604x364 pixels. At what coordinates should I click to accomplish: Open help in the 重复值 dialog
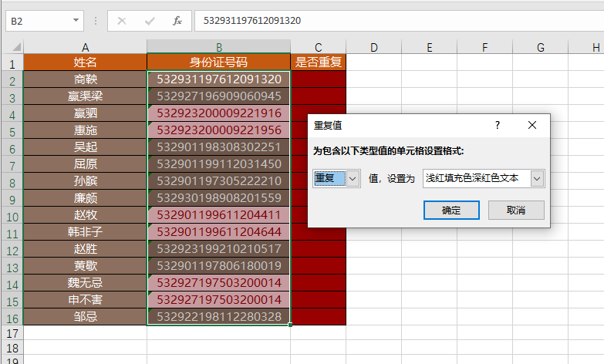point(498,125)
